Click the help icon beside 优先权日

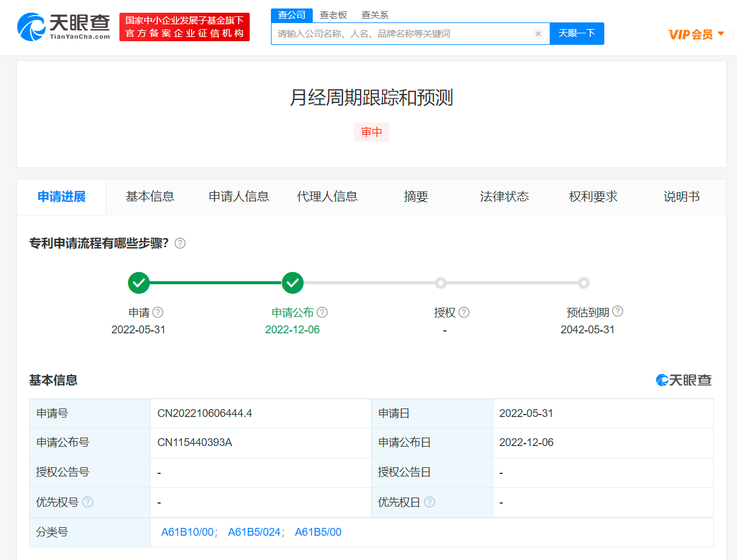click(430, 502)
